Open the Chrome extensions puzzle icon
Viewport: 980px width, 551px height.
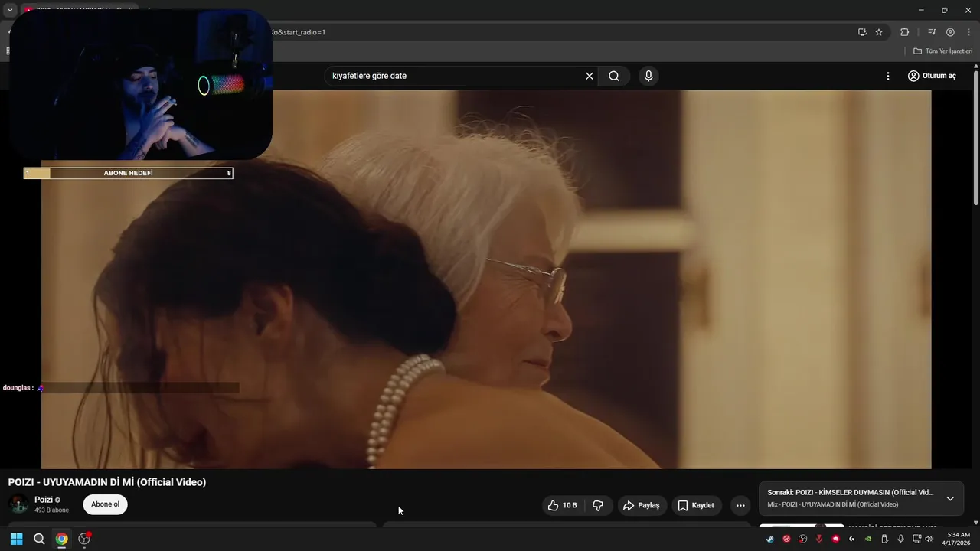click(x=905, y=32)
